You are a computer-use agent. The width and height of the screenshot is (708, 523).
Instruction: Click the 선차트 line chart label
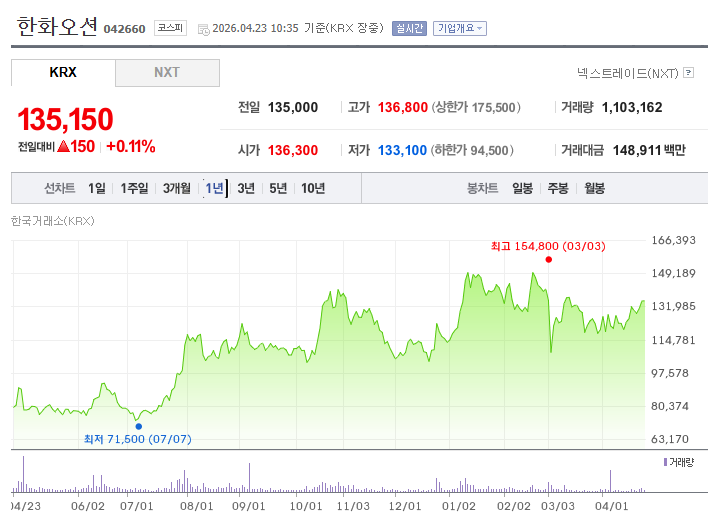click(60, 188)
